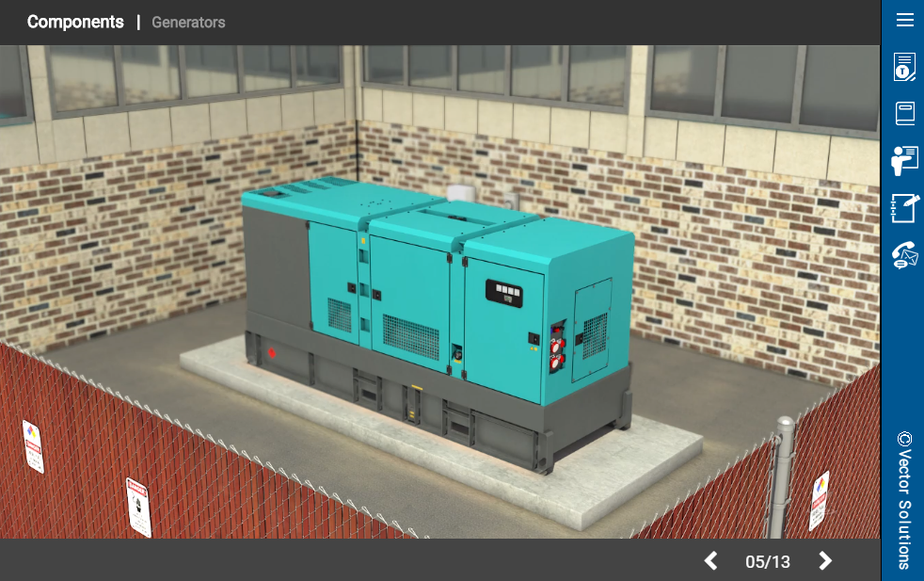Go back using the previous-slide chevron

tap(710, 560)
